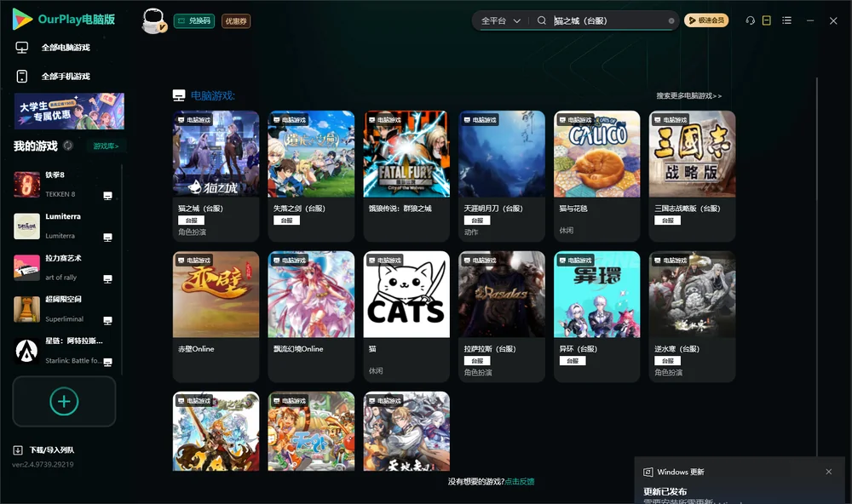The width and height of the screenshot is (852, 504).
Task: Open the customer service headset icon
Action: (751, 20)
